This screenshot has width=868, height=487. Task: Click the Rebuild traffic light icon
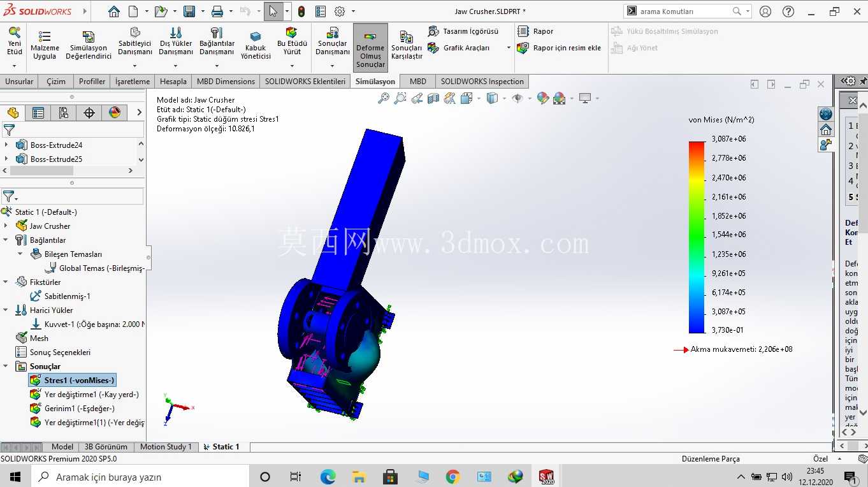301,11
